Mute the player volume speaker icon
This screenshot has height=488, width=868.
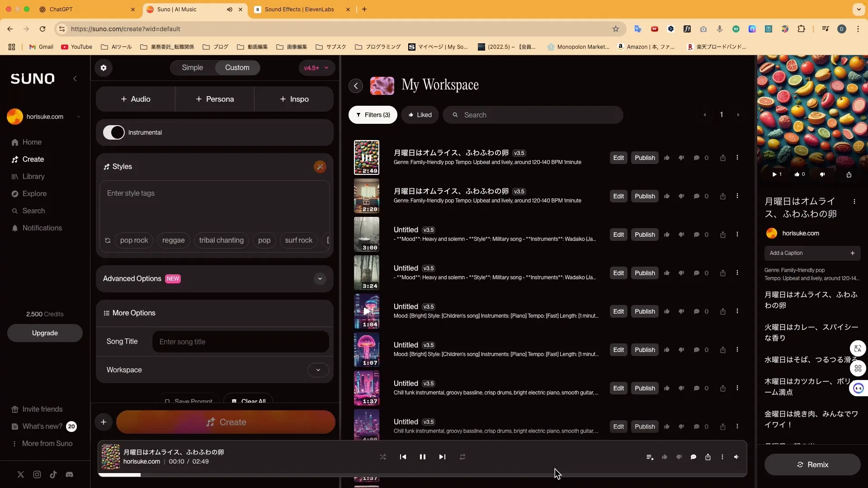(736, 457)
